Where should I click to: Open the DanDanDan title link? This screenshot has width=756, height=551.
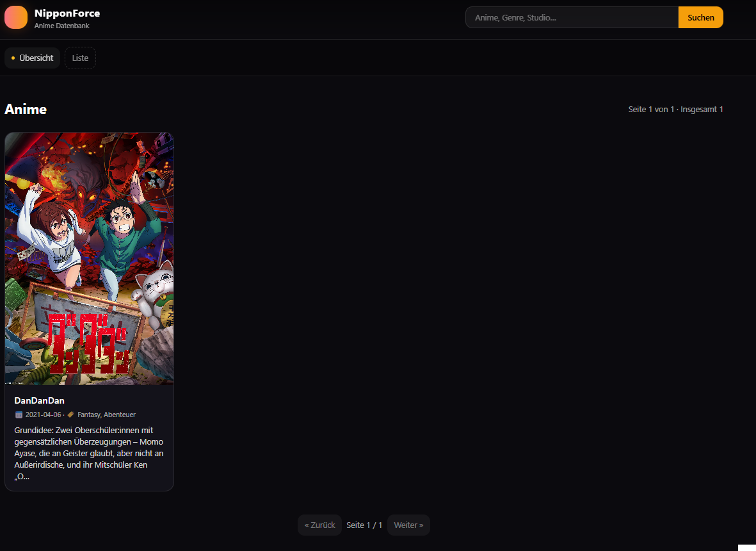[40, 400]
